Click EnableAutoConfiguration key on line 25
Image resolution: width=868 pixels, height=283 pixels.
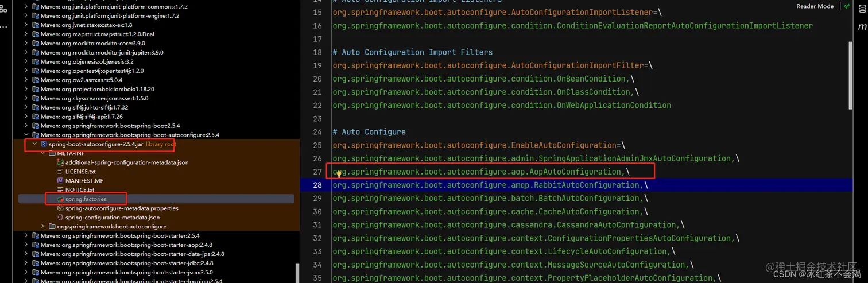click(x=563, y=145)
